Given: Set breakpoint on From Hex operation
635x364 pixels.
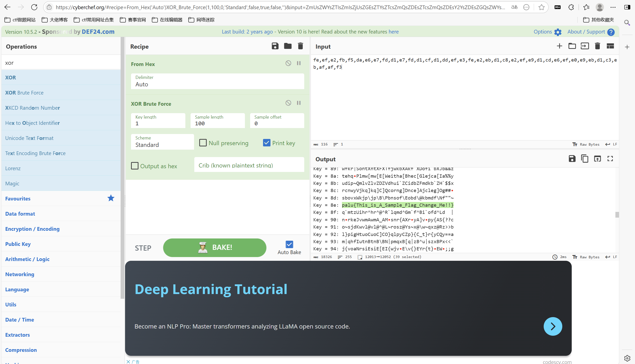Looking at the screenshot, I should coord(299,63).
